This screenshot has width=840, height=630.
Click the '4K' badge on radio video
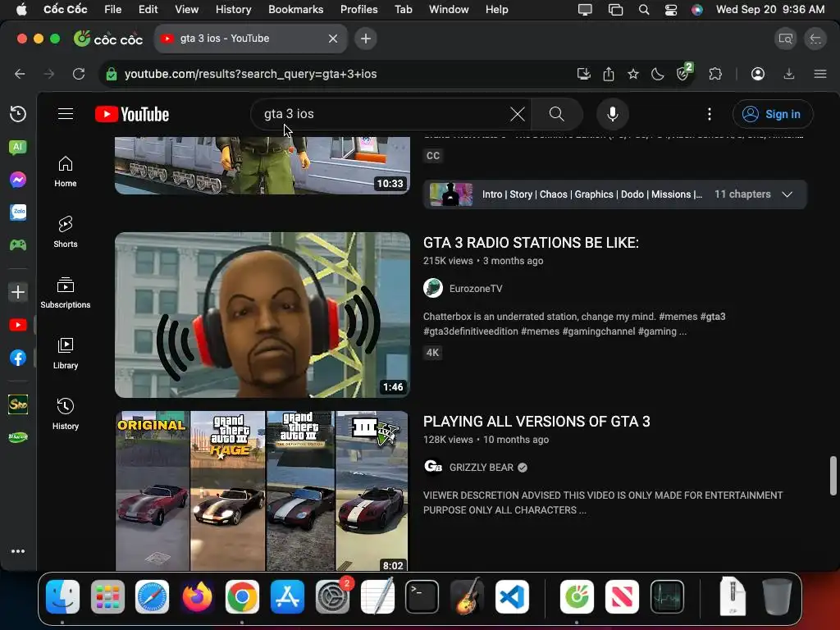tap(432, 353)
